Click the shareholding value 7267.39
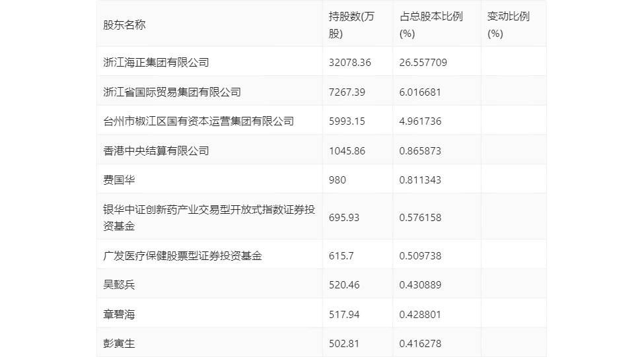644x357 pixels. (347, 92)
